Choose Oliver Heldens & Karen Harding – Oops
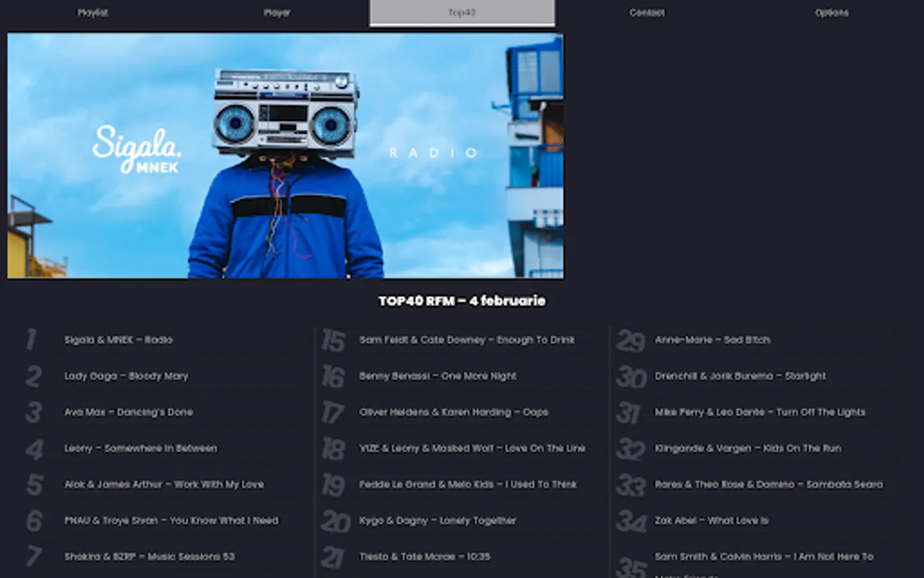Viewport: 924px width, 578px height. 454,412
